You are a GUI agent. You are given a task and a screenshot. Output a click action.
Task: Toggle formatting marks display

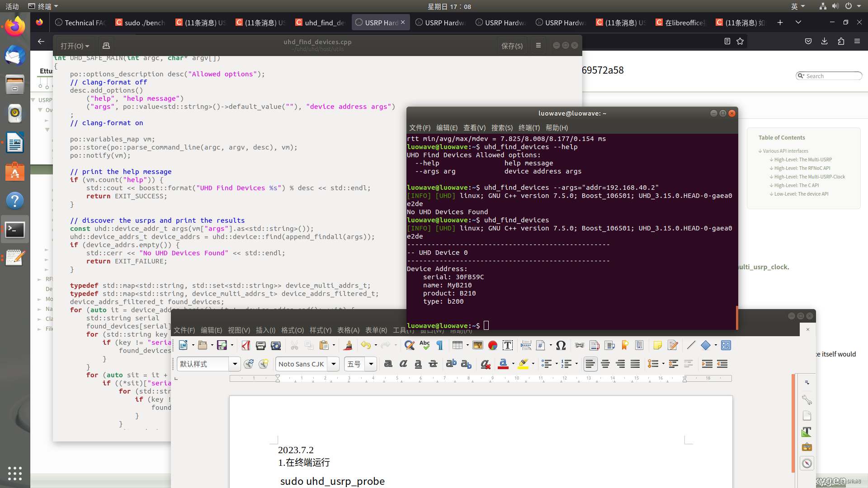coord(439,345)
